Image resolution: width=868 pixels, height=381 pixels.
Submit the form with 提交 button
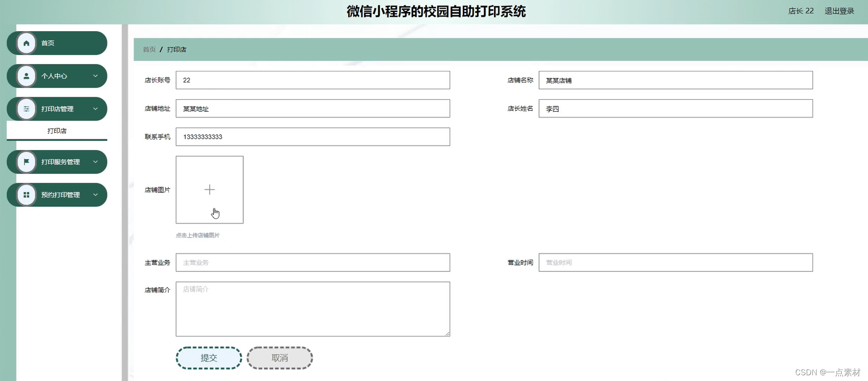tap(209, 358)
